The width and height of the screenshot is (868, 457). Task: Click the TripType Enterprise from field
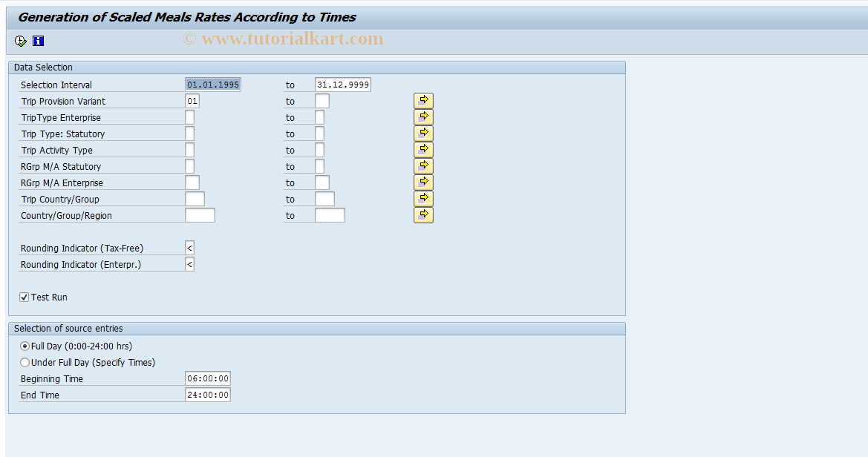pyautogui.click(x=190, y=117)
